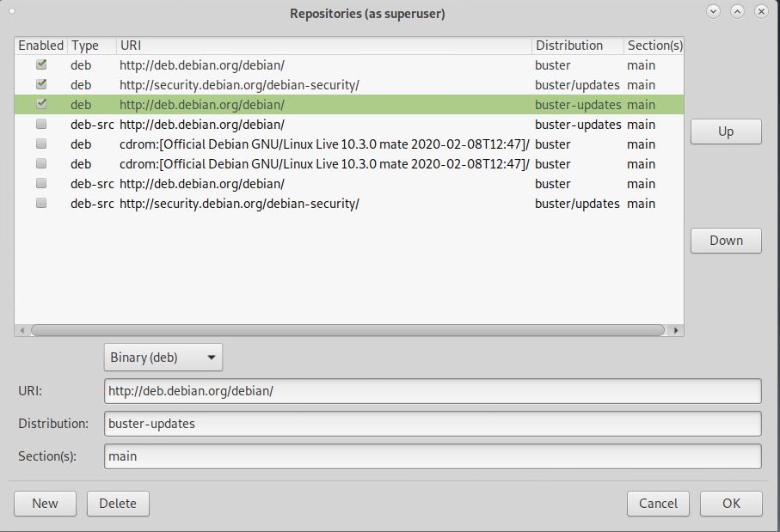This screenshot has height=532, width=780.
Task: Dismiss the dialog via Cancel
Action: [658, 504]
